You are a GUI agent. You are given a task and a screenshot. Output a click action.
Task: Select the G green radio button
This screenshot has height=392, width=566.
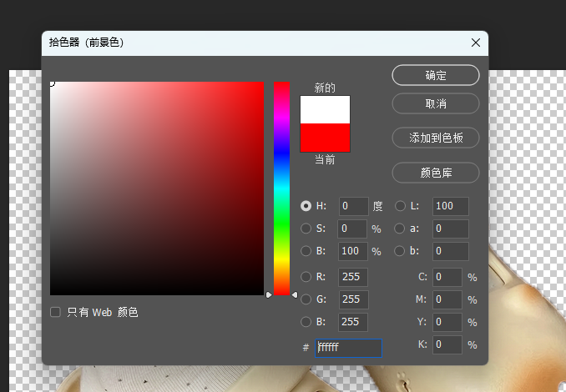(306, 299)
